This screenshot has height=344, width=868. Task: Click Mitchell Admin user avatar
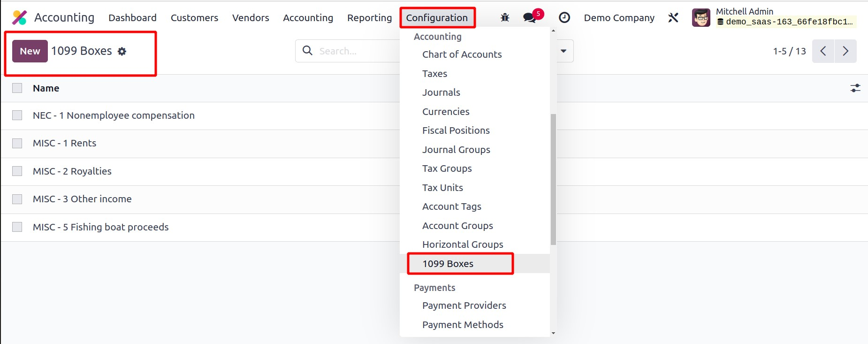point(701,18)
